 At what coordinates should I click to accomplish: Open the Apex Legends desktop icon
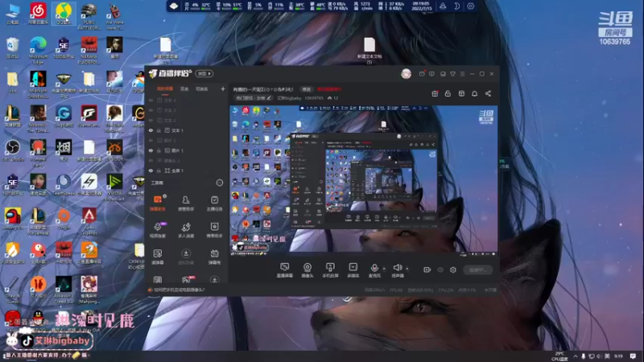click(x=89, y=222)
